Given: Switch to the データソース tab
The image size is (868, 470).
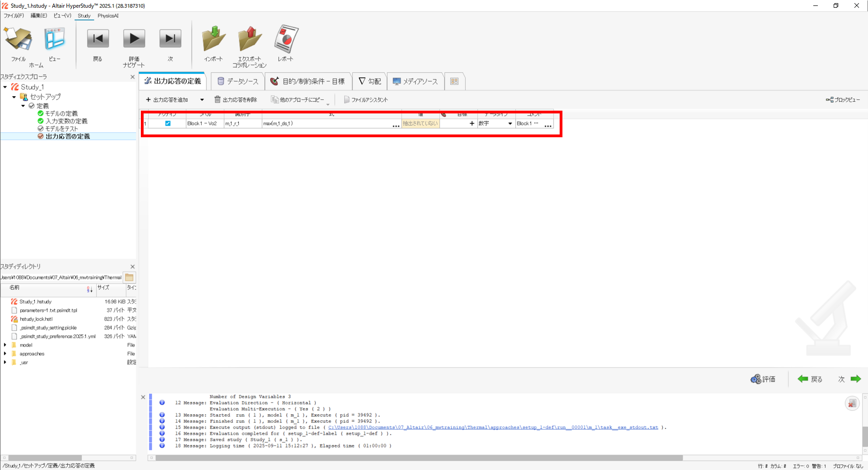Looking at the screenshot, I should click(x=238, y=81).
